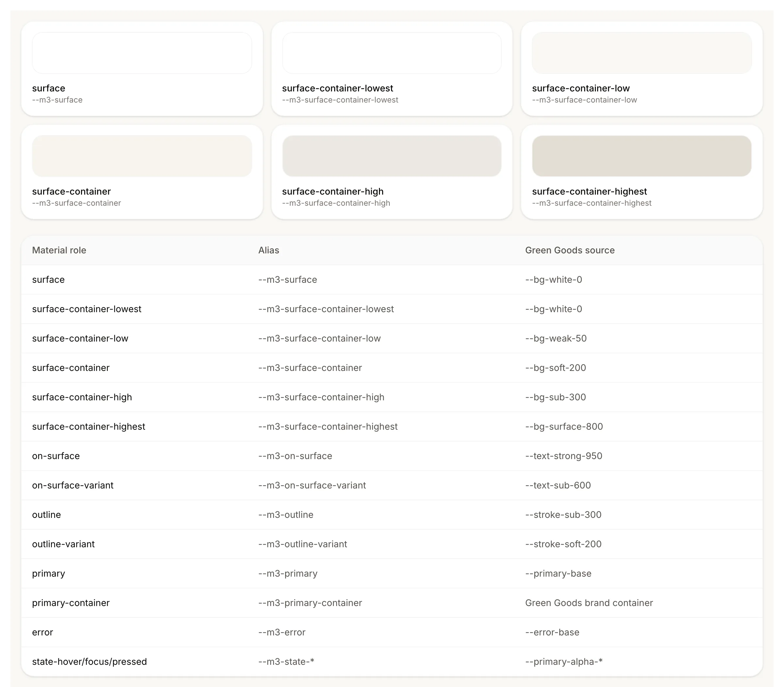Click the --text-strong-950 source cell
This screenshot has height=687, width=784.
[563, 456]
